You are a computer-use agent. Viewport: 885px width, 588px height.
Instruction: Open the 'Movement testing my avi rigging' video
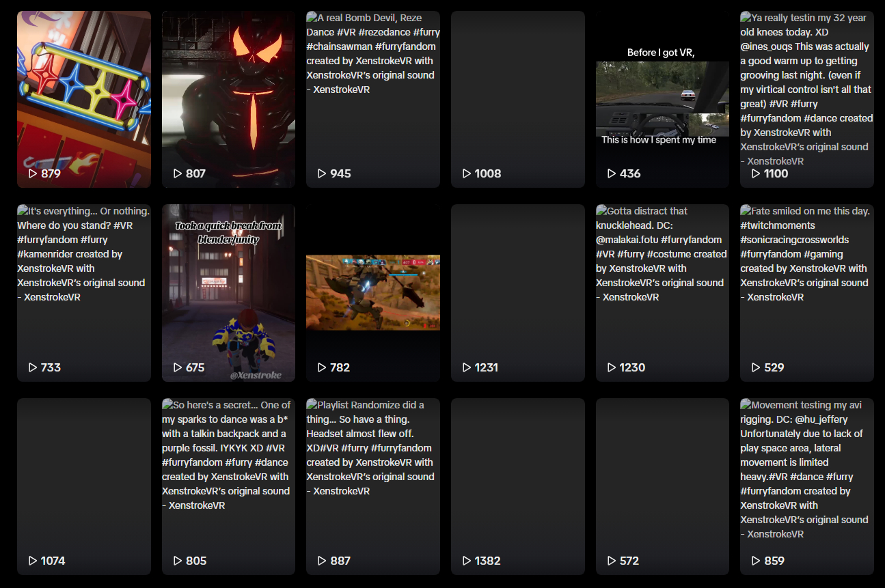(x=807, y=486)
